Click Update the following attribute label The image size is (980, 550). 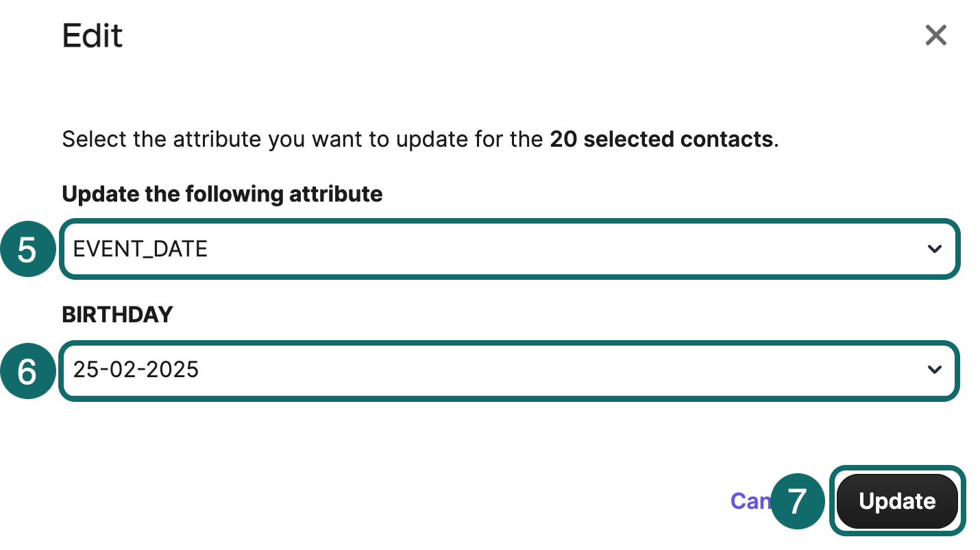coord(222,194)
